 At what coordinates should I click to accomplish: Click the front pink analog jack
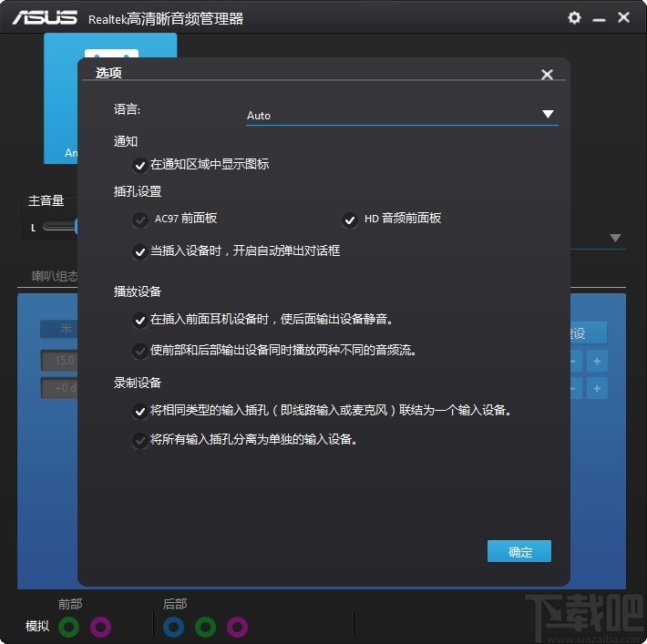[x=100, y=627]
